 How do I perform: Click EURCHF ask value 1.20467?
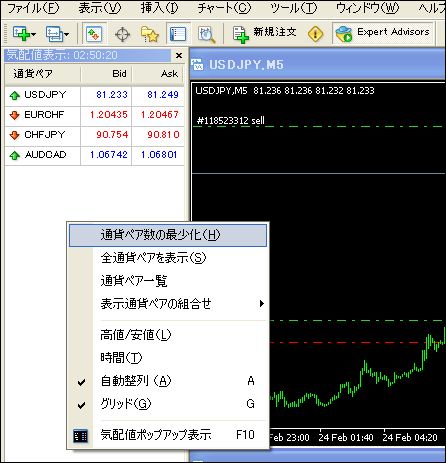point(160,115)
